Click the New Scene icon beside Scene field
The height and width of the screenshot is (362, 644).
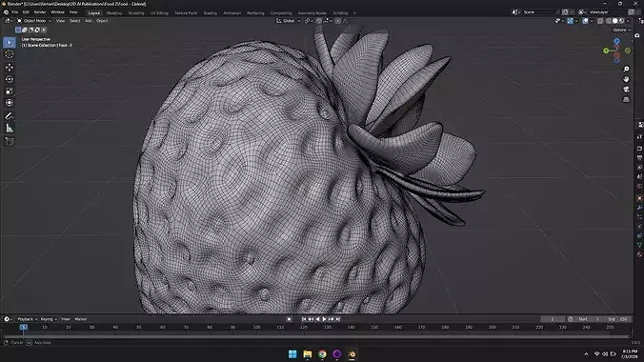pos(565,12)
